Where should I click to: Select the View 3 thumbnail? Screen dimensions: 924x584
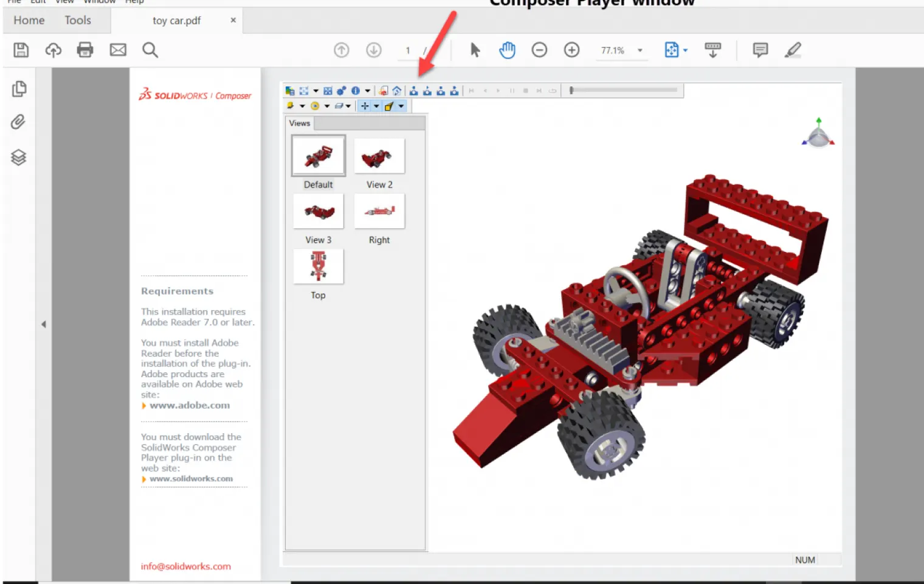(319, 211)
